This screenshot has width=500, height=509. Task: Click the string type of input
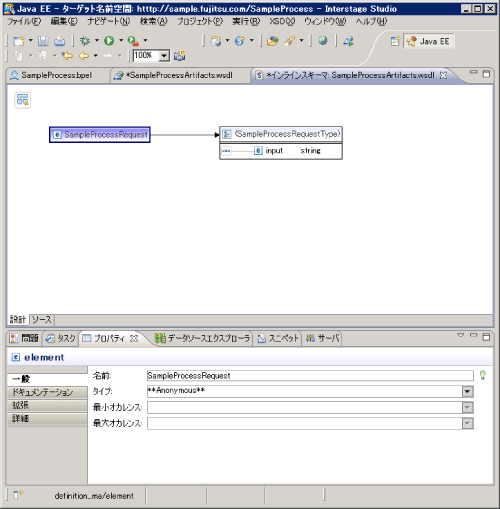(x=310, y=151)
